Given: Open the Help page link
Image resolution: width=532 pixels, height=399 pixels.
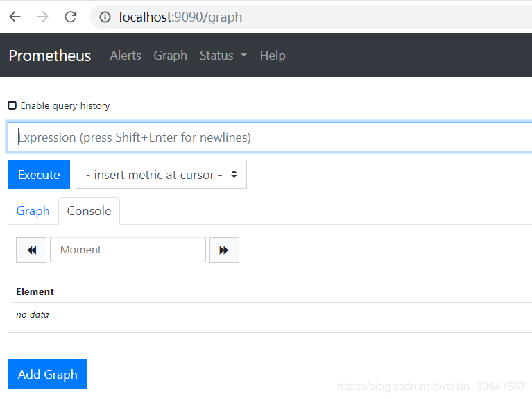Looking at the screenshot, I should tap(272, 56).
